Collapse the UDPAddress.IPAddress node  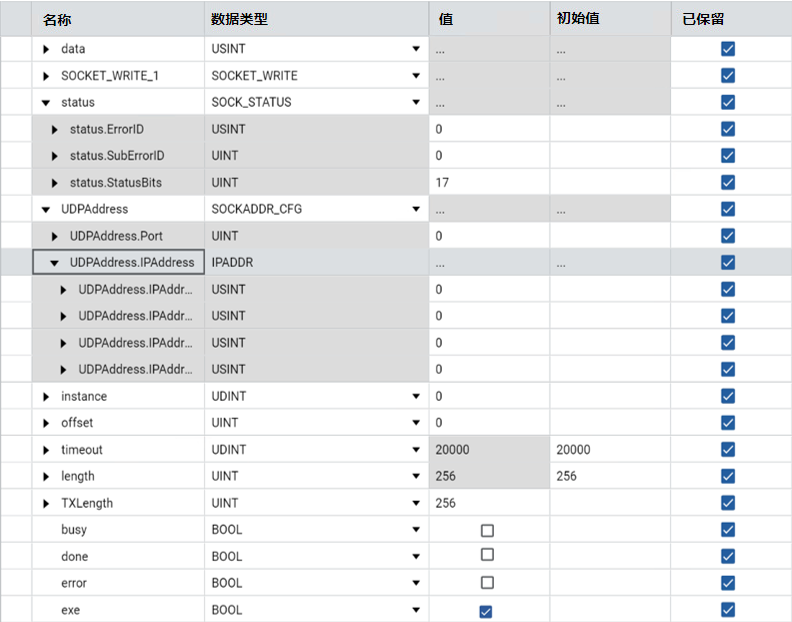55,263
